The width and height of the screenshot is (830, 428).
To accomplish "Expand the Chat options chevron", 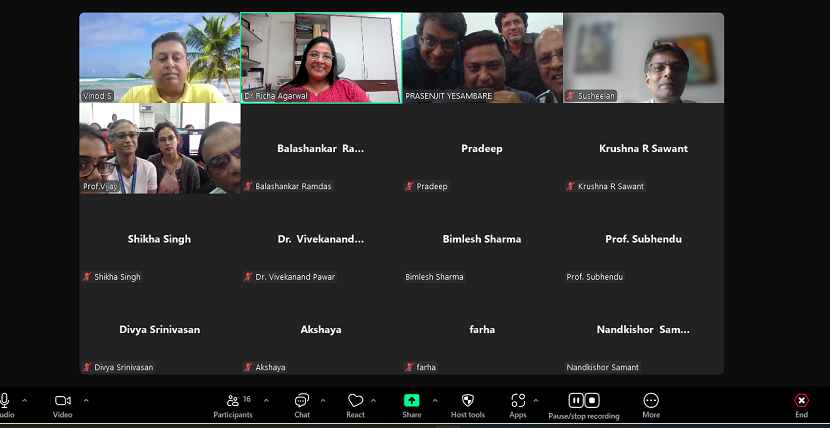I will click(x=322, y=400).
